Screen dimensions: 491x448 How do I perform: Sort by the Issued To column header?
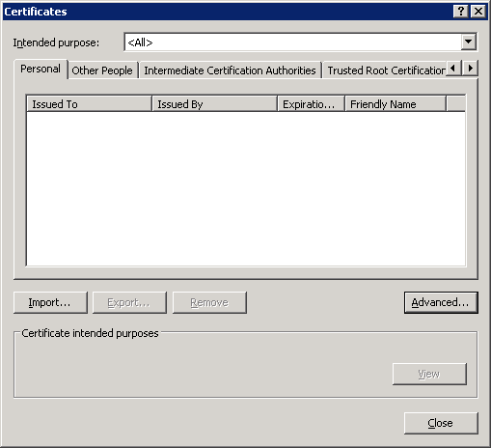(x=89, y=103)
